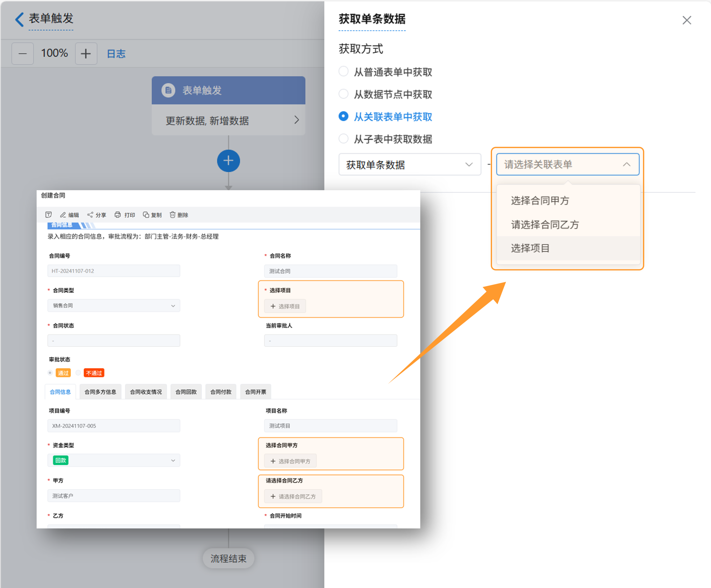Screen dimensions: 711x588
Task: Click the delete trash icon (删除)
Action: tap(173, 215)
